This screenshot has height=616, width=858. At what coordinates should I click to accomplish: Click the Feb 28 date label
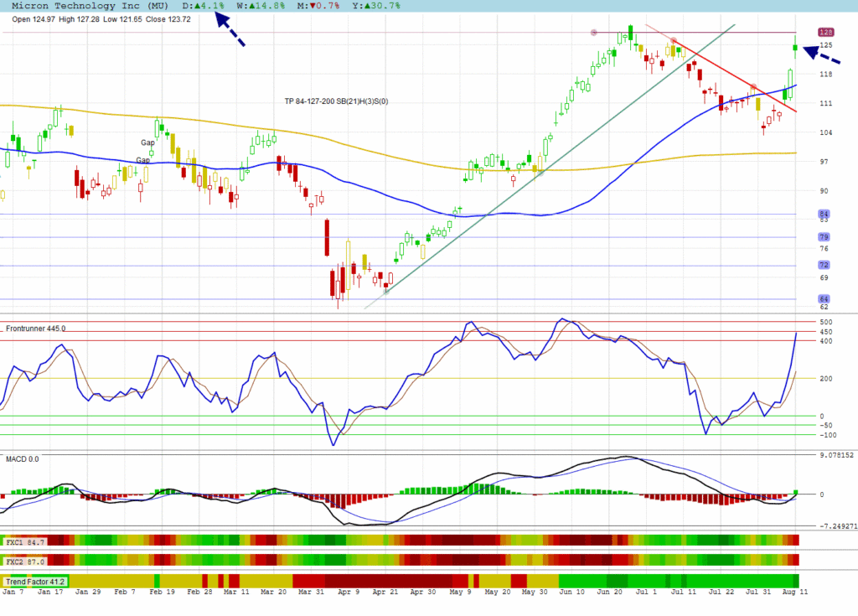(x=199, y=592)
